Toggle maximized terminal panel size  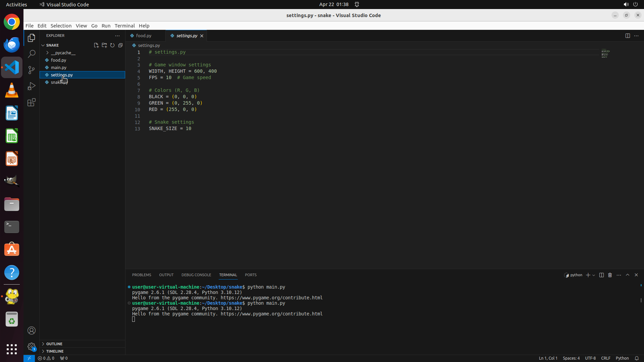628,275
